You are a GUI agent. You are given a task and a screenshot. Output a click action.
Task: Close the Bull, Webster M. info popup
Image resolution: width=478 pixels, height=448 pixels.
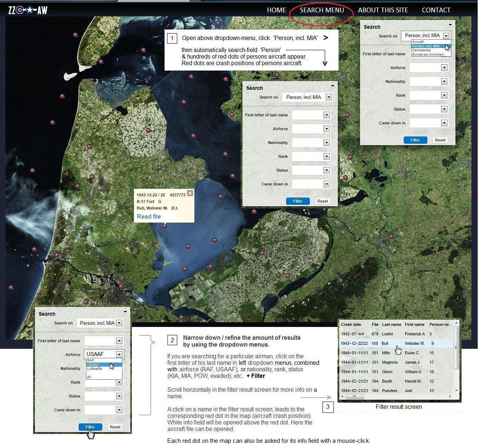(x=190, y=193)
